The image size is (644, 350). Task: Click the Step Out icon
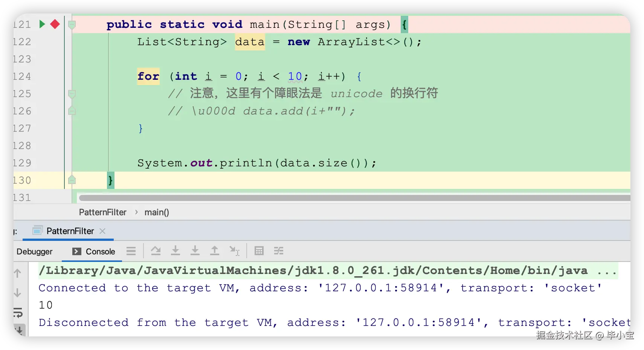215,251
